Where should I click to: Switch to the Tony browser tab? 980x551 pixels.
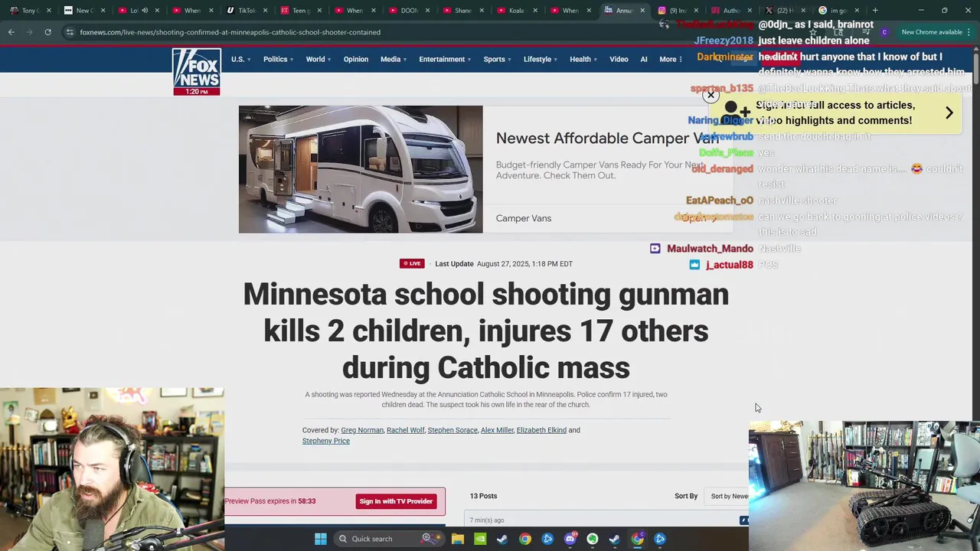pyautogui.click(x=28, y=11)
